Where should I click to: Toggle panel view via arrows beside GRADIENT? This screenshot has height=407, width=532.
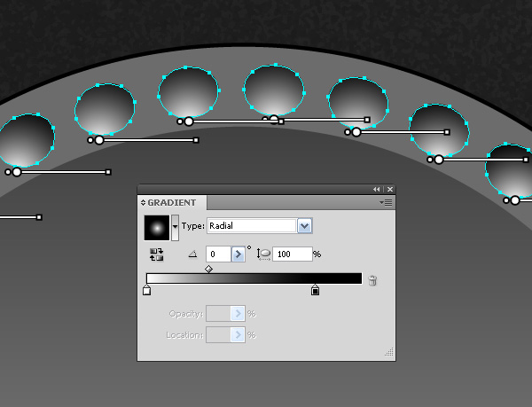(143, 203)
